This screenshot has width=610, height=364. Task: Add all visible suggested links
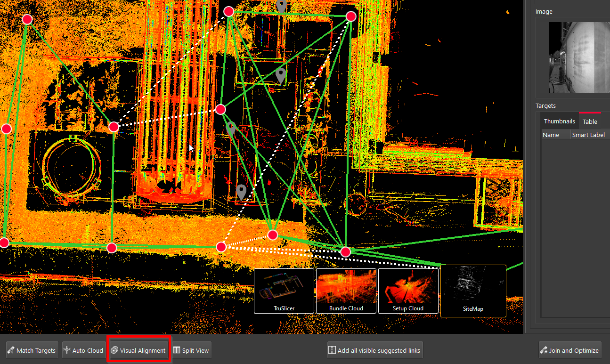click(375, 350)
